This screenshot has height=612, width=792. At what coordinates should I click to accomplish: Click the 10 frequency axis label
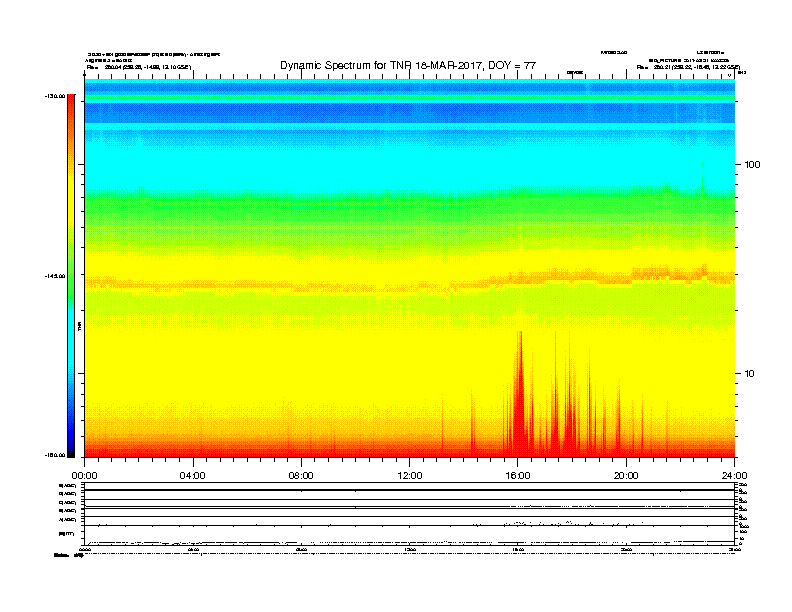(749, 374)
